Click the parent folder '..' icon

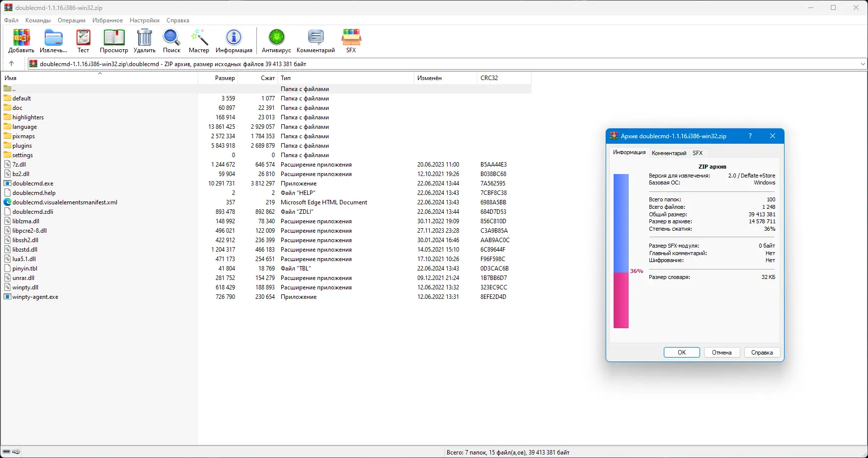[7, 89]
